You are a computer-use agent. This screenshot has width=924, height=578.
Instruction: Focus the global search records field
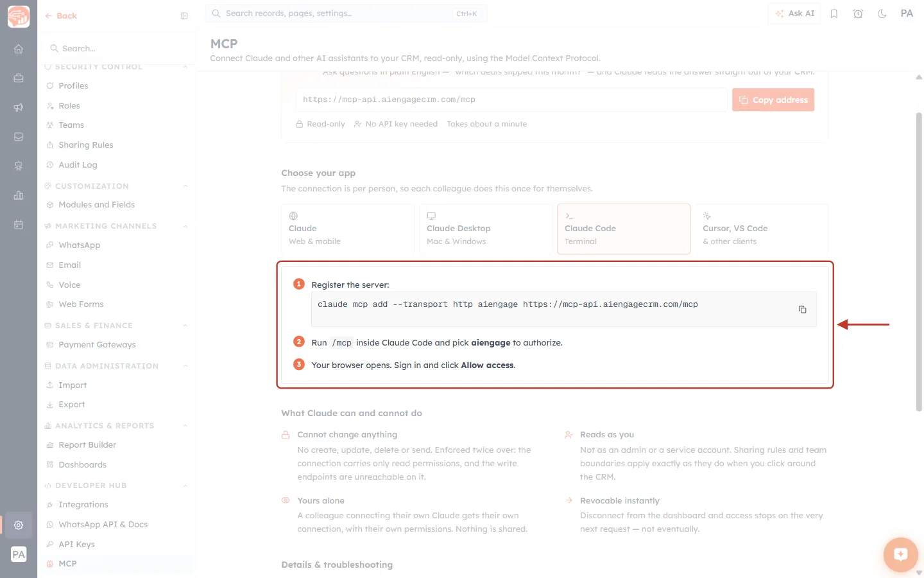coord(346,13)
